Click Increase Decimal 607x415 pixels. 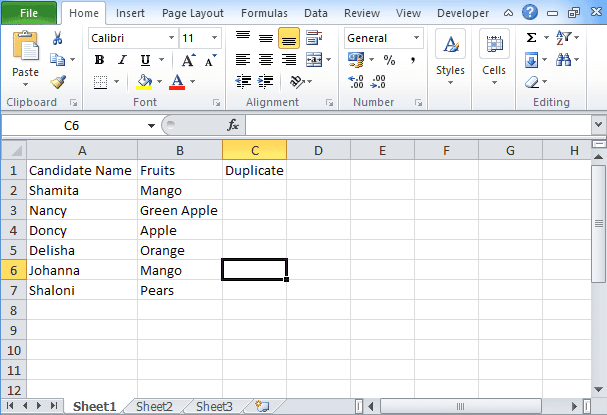point(356,82)
